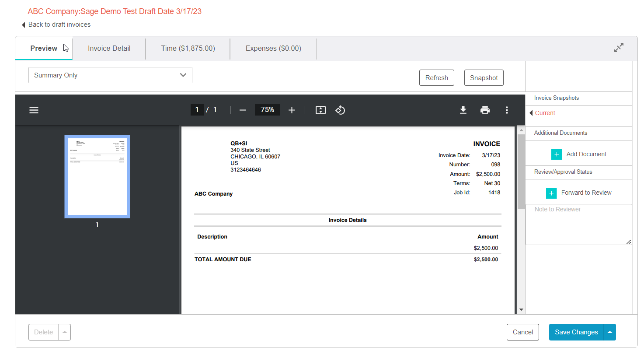
Task: Download the invoice PDF
Action: [463, 110]
